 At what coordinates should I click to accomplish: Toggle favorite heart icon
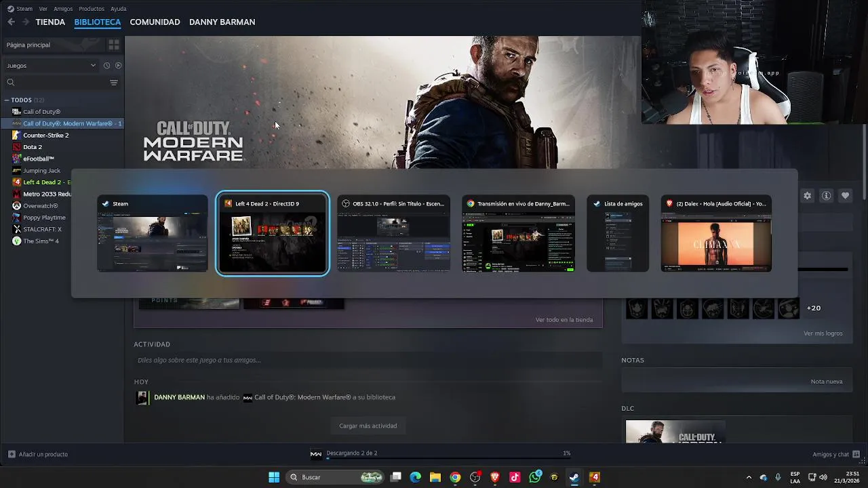[x=845, y=196]
